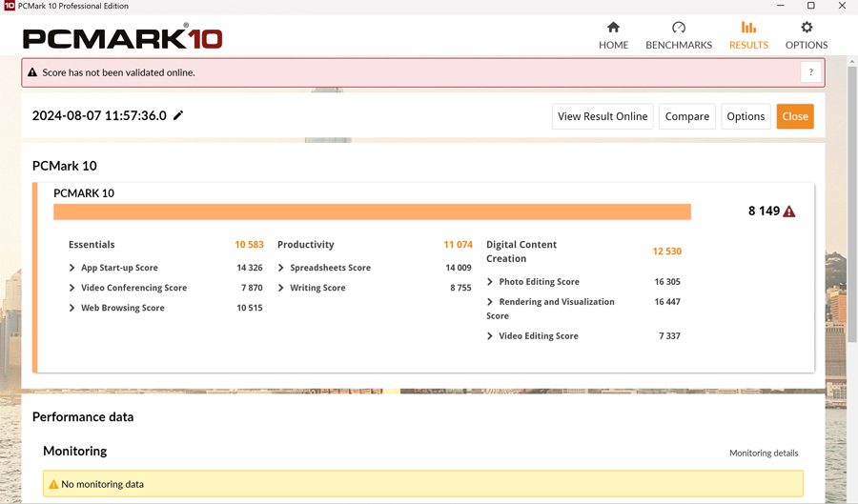This screenshot has height=504, width=858.
Task: Click the PCMARK 10 logo
Action: 123,37
